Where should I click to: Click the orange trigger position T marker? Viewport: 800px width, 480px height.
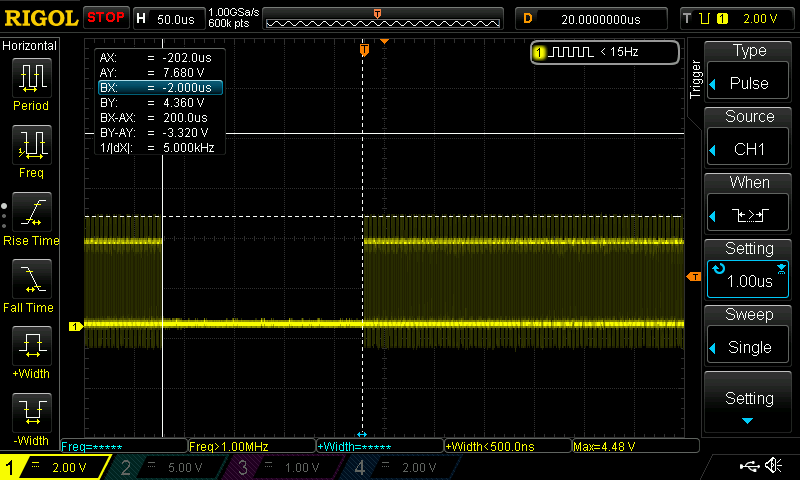[364, 49]
